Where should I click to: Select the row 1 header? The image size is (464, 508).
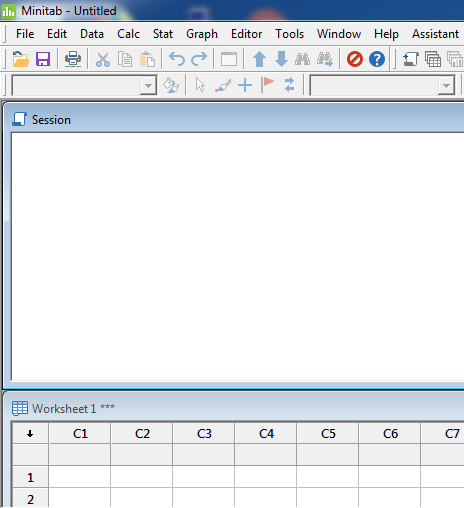pos(30,477)
